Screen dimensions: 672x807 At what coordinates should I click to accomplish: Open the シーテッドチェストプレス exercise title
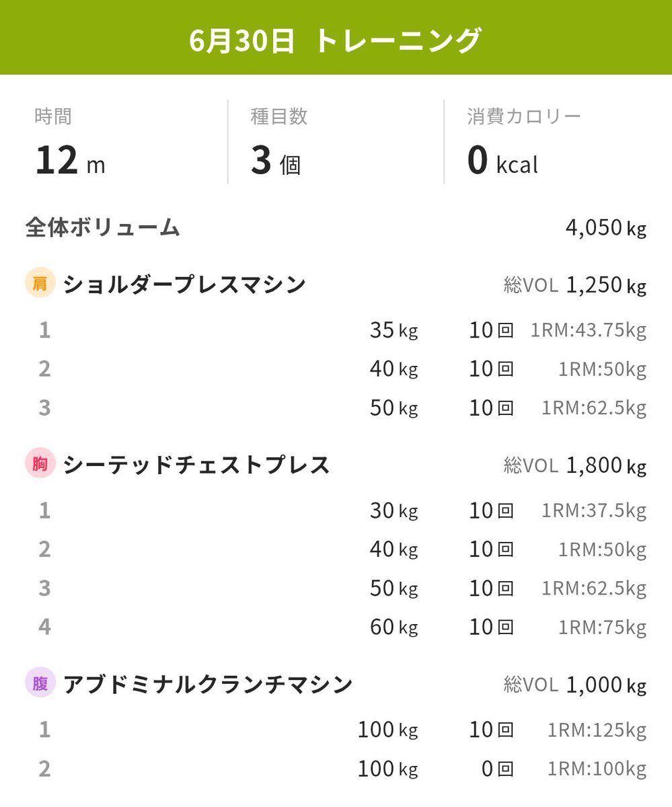coord(196,465)
